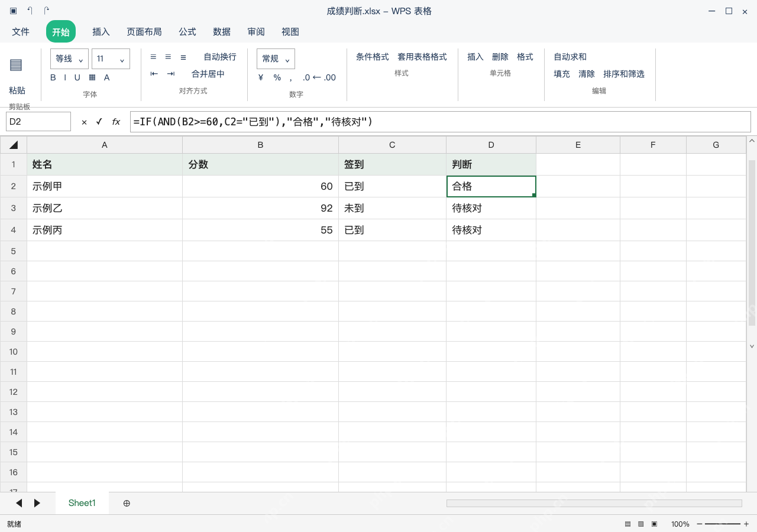
Task: Center-align text horizontally
Action: pyautogui.click(x=168, y=57)
